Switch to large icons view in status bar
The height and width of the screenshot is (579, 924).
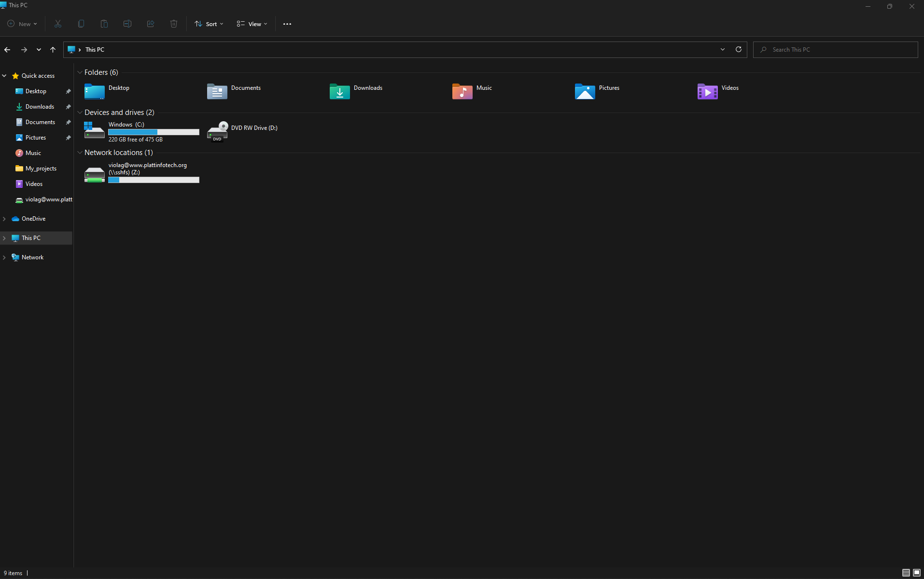coord(917,573)
